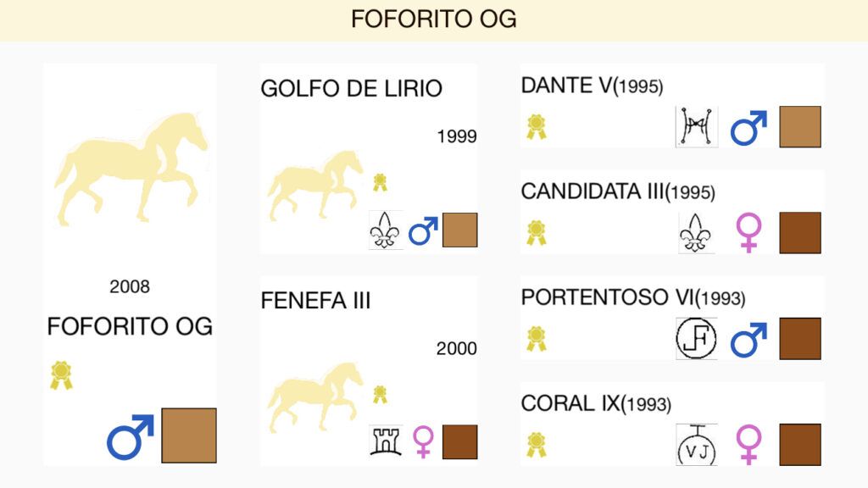868x488 pixels.
Task: Click the dark brown coat swatch of Candidata III
Action: tap(800, 233)
